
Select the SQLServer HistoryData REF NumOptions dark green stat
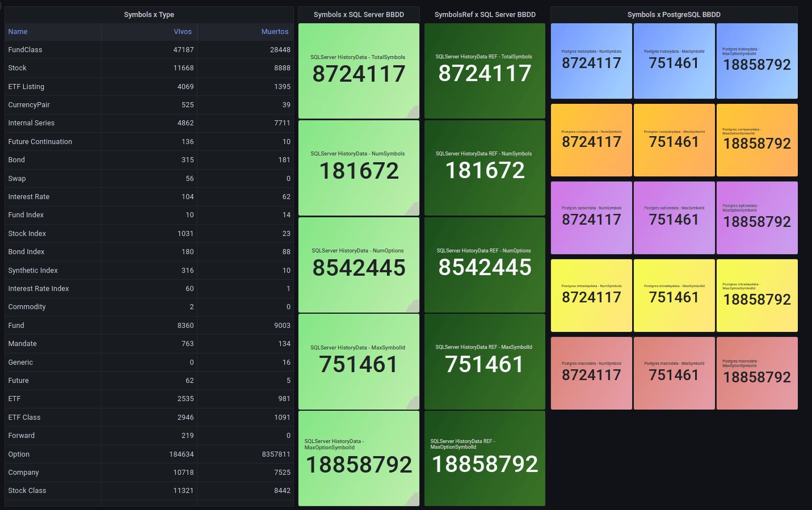[485, 265]
